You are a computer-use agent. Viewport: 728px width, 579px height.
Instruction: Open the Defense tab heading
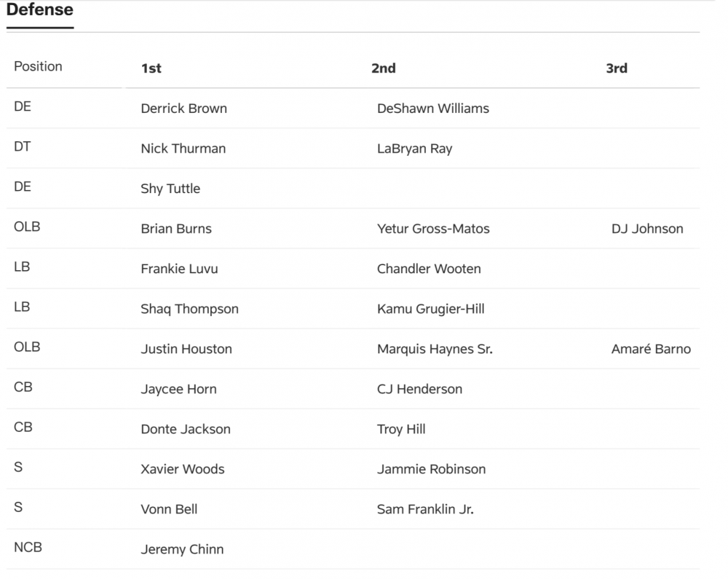[x=39, y=11]
